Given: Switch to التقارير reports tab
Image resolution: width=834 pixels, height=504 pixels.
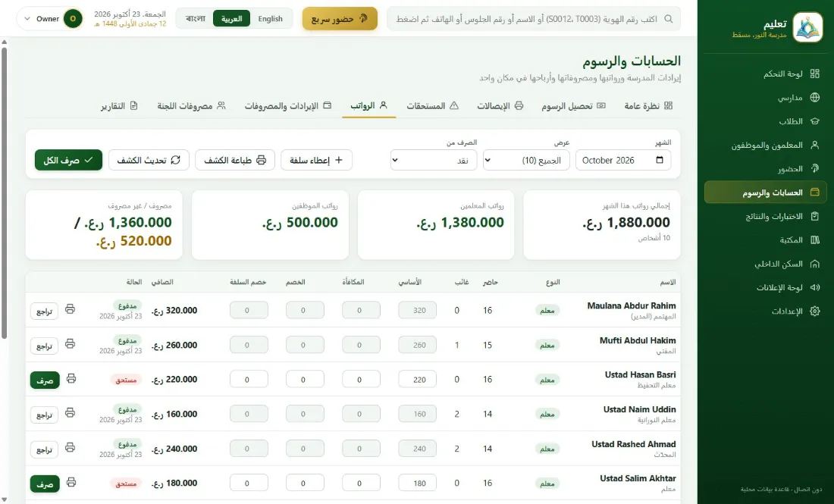Looking at the screenshot, I should [119, 106].
